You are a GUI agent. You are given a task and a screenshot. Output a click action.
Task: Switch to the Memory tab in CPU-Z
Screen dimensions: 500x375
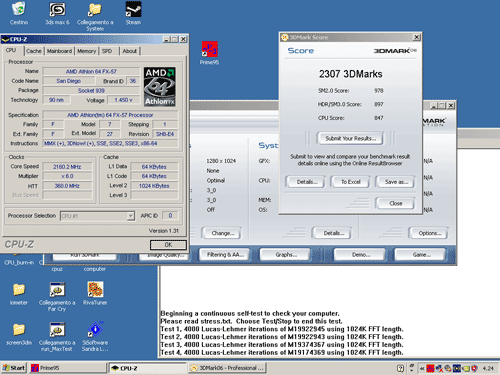(x=86, y=51)
